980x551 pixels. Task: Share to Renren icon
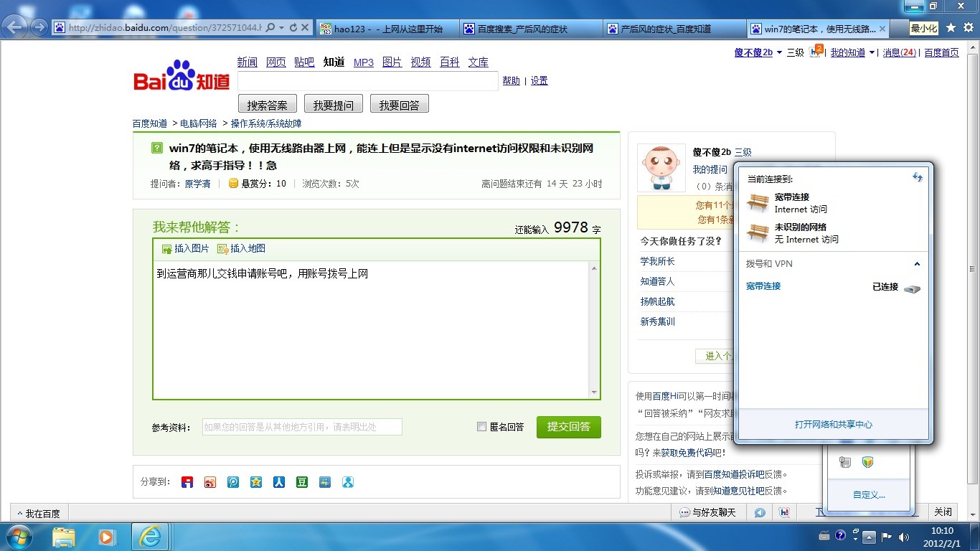coord(279,482)
